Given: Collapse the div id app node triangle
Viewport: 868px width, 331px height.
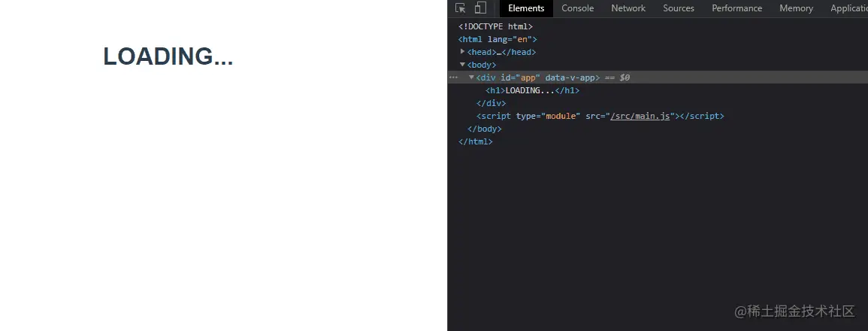Looking at the screenshot, I should click(472, 77).
